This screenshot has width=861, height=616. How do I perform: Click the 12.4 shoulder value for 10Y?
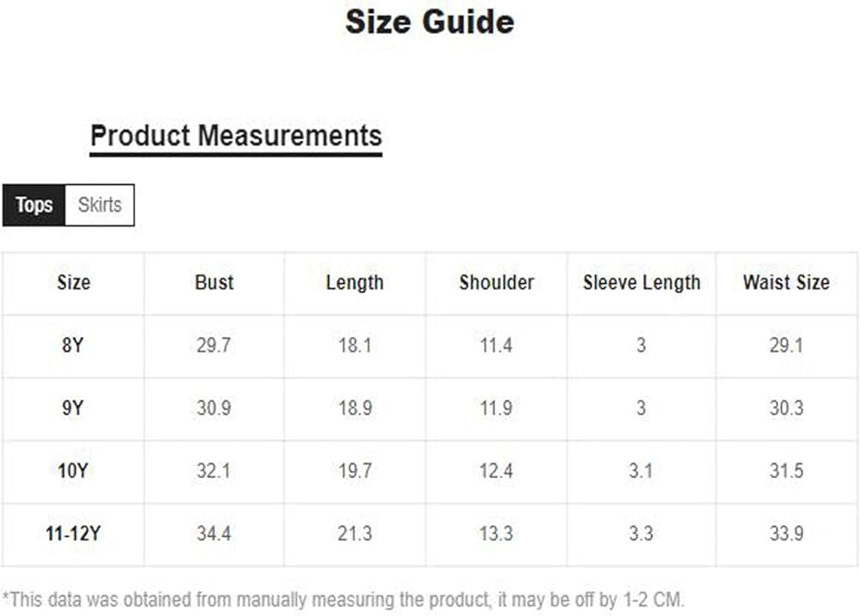497,471
